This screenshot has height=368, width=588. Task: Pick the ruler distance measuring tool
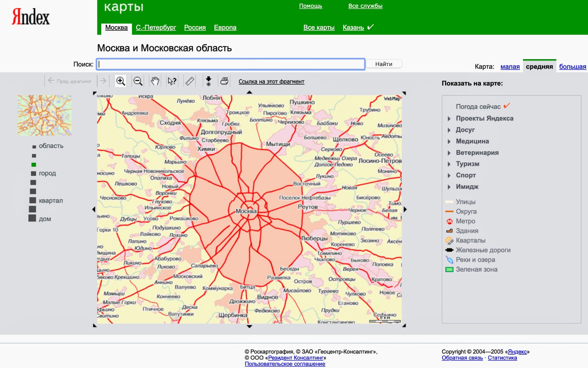coord(189,81)
